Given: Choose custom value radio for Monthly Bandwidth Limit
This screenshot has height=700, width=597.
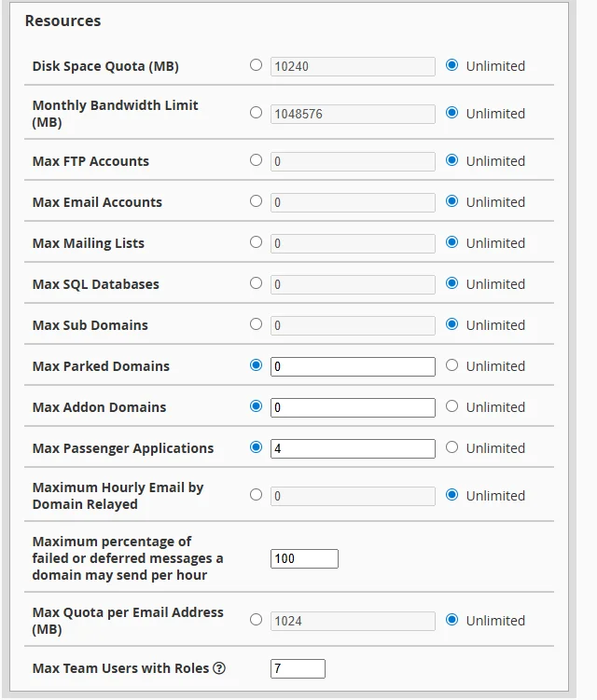Looking at the screenshot, I should [x=257, y=113].
